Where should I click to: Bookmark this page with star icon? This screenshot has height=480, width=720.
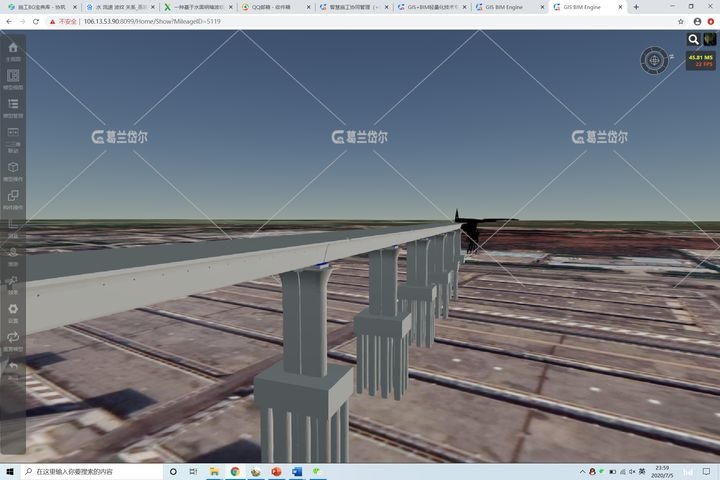tap(681, 22)
